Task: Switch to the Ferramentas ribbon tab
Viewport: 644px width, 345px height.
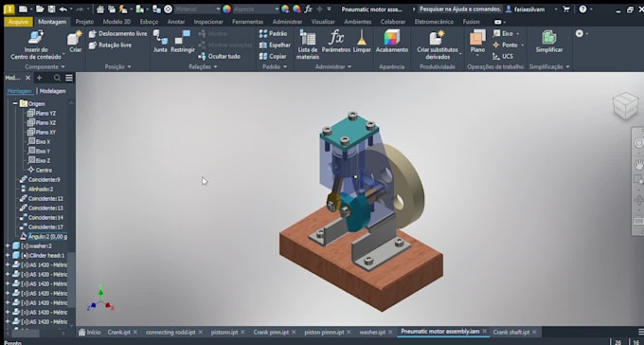Action: pyautogui.click(x=248, y=22)
